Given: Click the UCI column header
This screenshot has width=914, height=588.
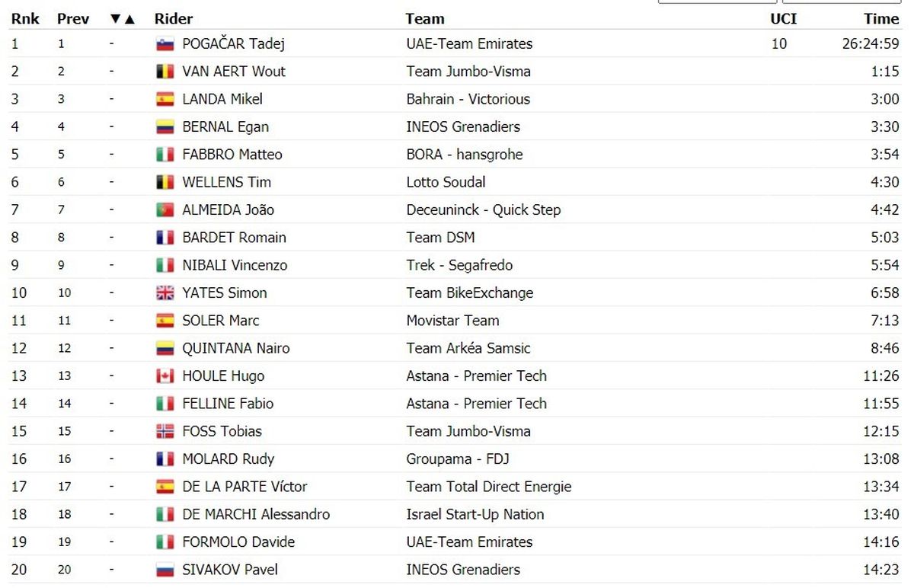Looking at the screenshot, I should pyautogui.click(x=784, y=19).
